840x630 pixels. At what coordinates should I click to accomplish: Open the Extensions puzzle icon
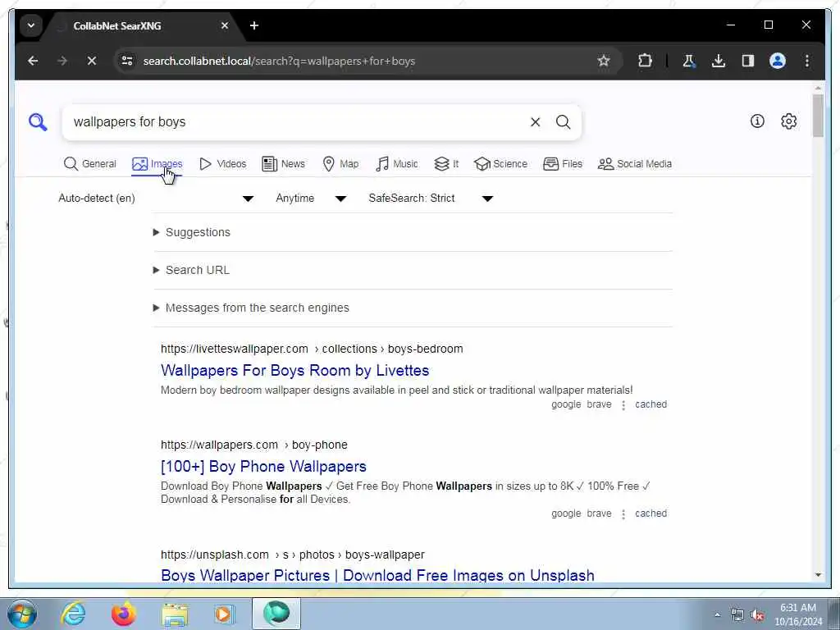(645, 61)
